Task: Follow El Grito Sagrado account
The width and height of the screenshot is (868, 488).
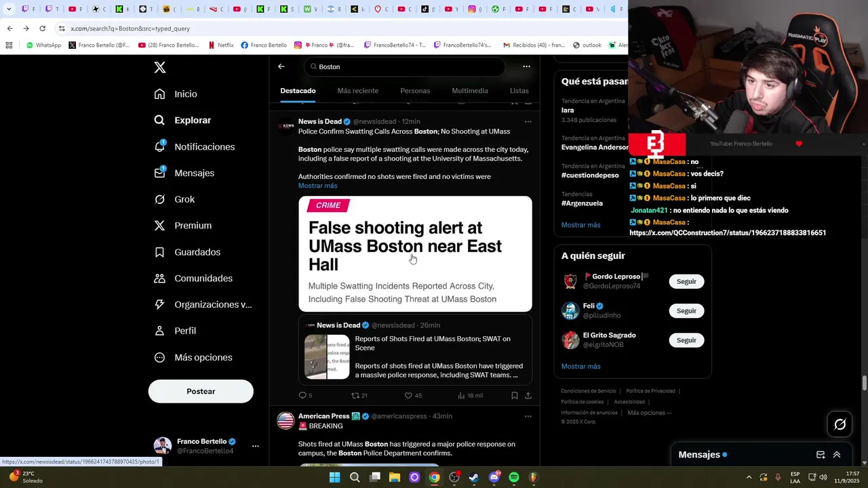Action: coord(686,340)
